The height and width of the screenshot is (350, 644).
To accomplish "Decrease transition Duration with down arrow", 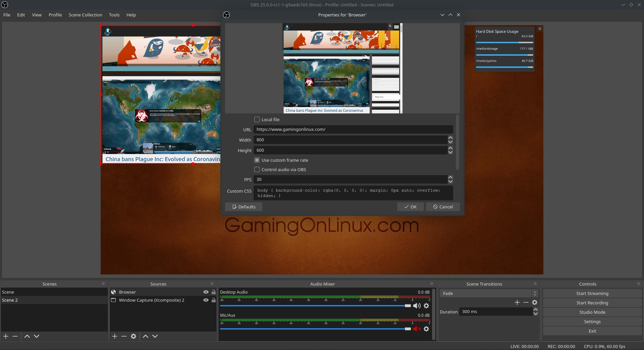I will (x=536, y=314).
